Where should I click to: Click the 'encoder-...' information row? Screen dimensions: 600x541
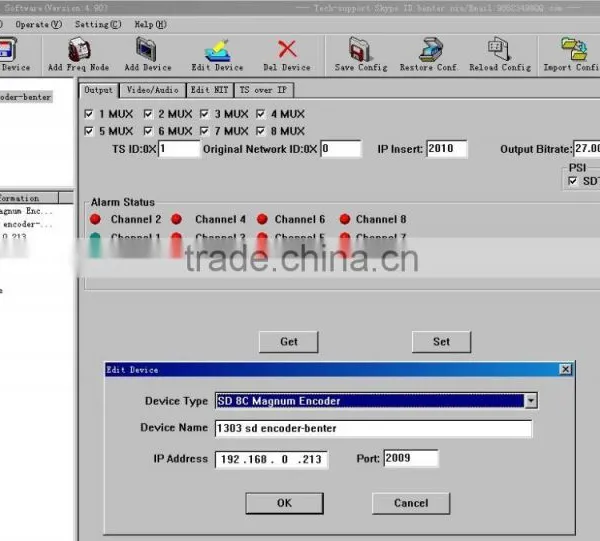point(27,224)
